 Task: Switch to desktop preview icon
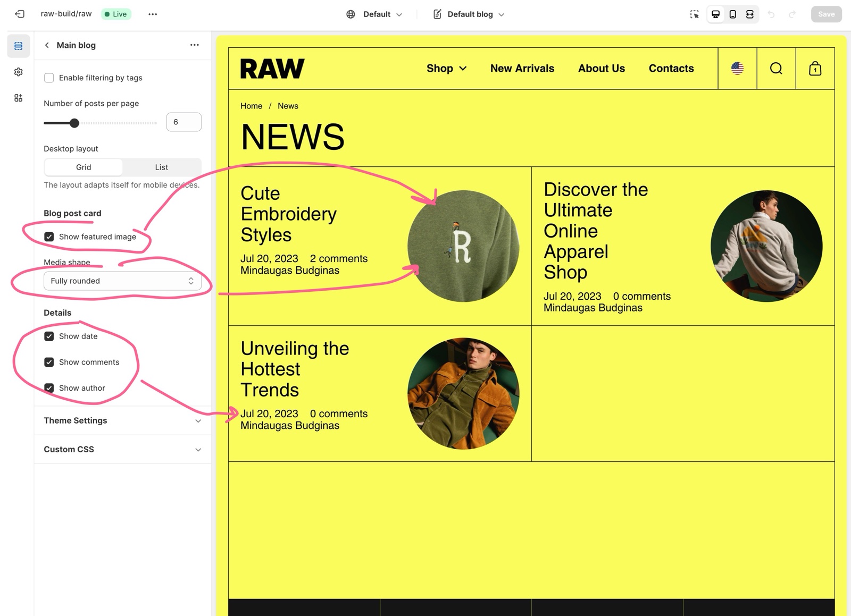[x=716, y=14]
